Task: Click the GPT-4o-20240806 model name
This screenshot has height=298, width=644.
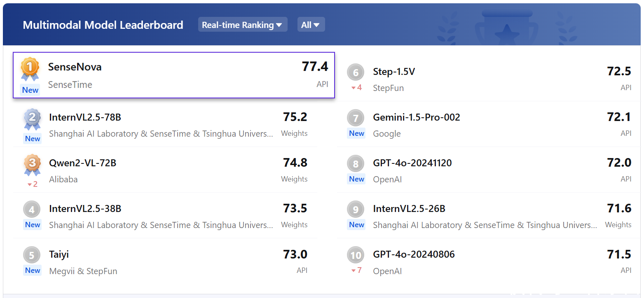Action: 414,254
